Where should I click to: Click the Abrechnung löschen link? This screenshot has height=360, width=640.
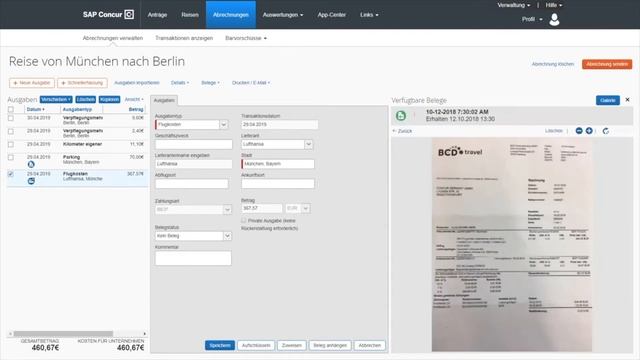[x=553, y=64]
